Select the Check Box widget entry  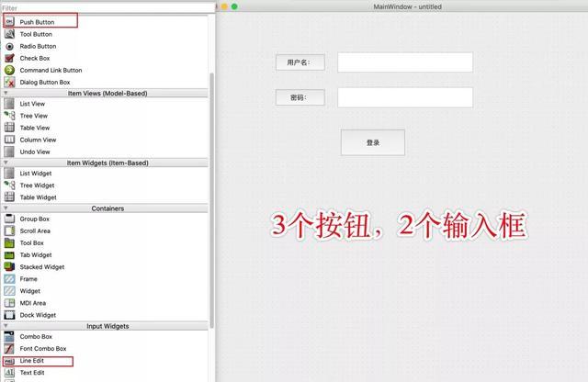tap(35, 58)
